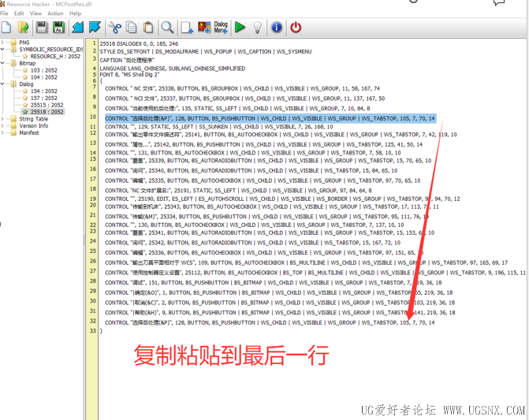Collapse the Bitmap folder node
The width and height of the screenshot is (529, 420).
(2, 63)
